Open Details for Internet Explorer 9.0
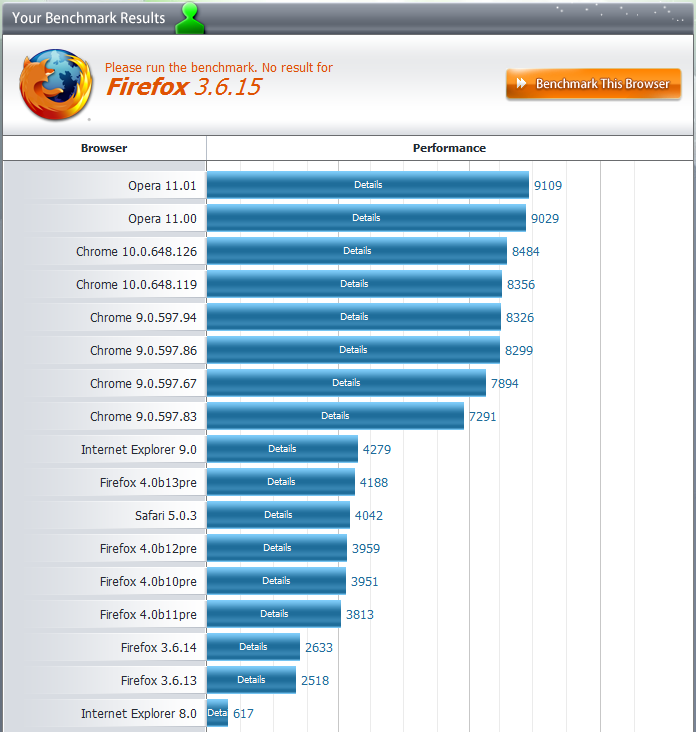 (x=282, y=449)
